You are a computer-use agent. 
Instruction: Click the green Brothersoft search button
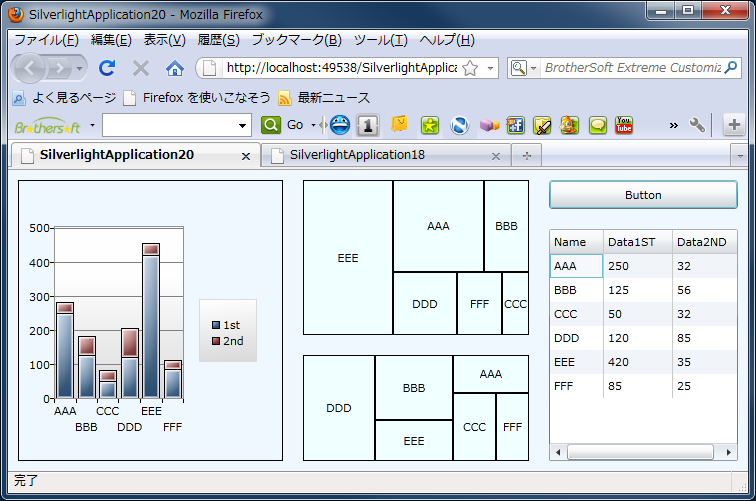(270, 125)
